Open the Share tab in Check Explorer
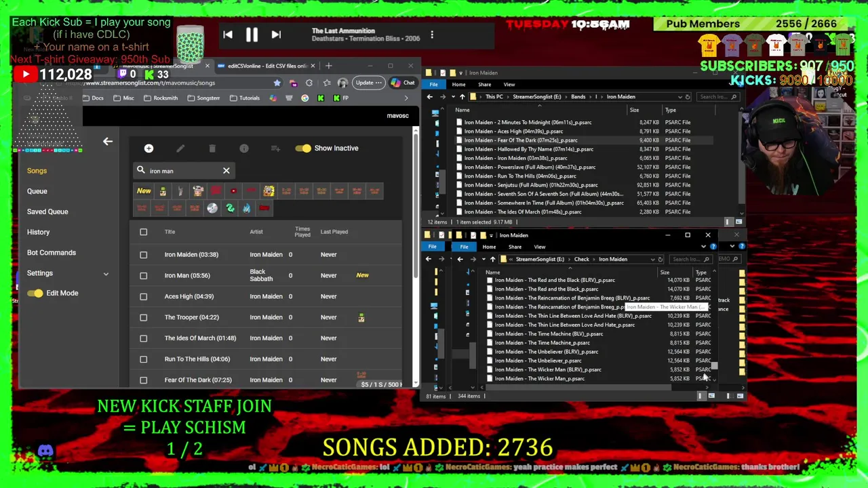868x488 pixels. (515, 247)
